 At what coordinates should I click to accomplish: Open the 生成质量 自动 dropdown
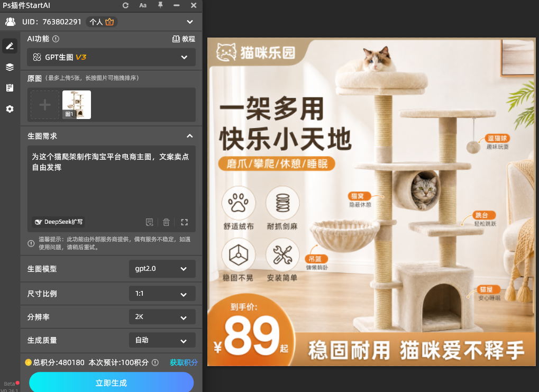(x=162, y=340)
